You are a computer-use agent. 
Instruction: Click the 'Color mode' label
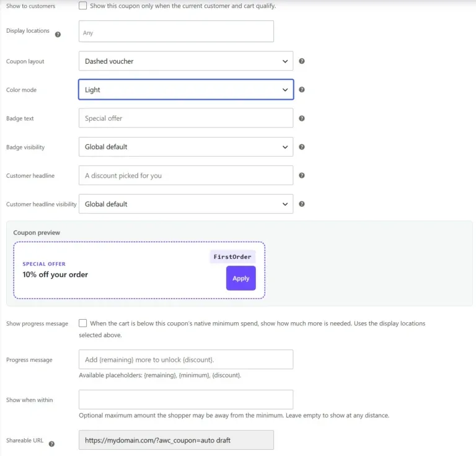tap(21, 90)
